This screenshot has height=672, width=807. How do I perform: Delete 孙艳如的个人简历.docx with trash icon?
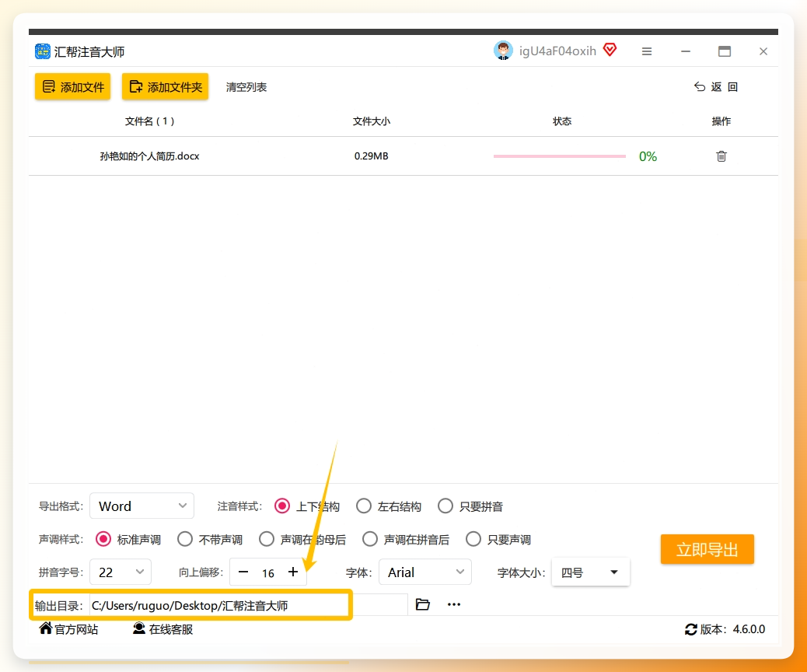coord(721,156)
